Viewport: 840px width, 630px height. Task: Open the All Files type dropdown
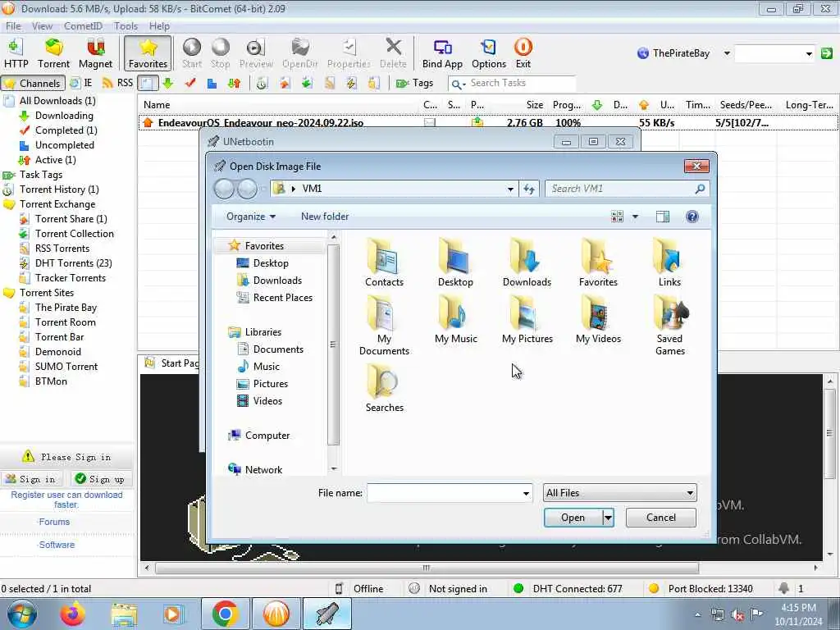pyautogui.click(x=620, y=493)
